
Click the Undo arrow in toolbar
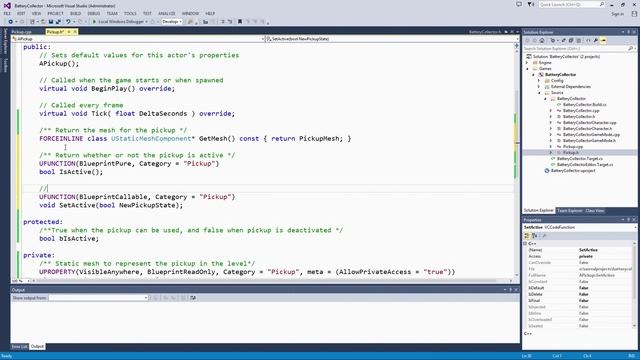coord(68,22)
